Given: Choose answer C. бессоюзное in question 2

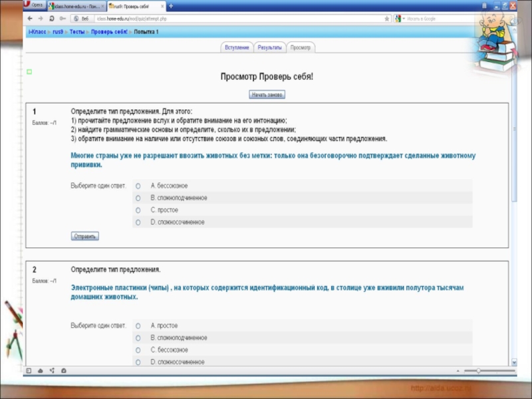Looking at the screenshot, I should click(x=138, y=350).
